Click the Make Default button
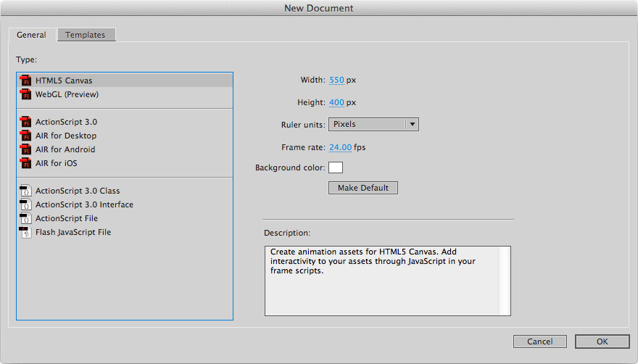The width and height of the screenshot is (638, 364). pos(363,188)
